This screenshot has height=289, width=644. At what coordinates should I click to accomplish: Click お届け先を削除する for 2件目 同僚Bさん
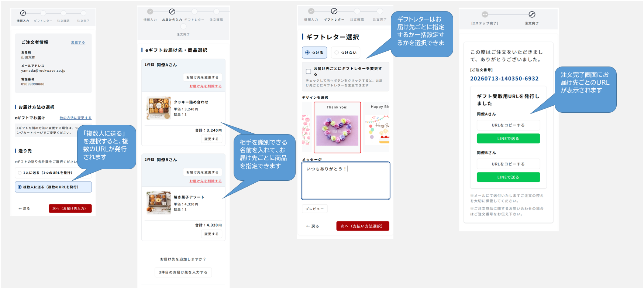pyautogui.click(x=206, y=181)
